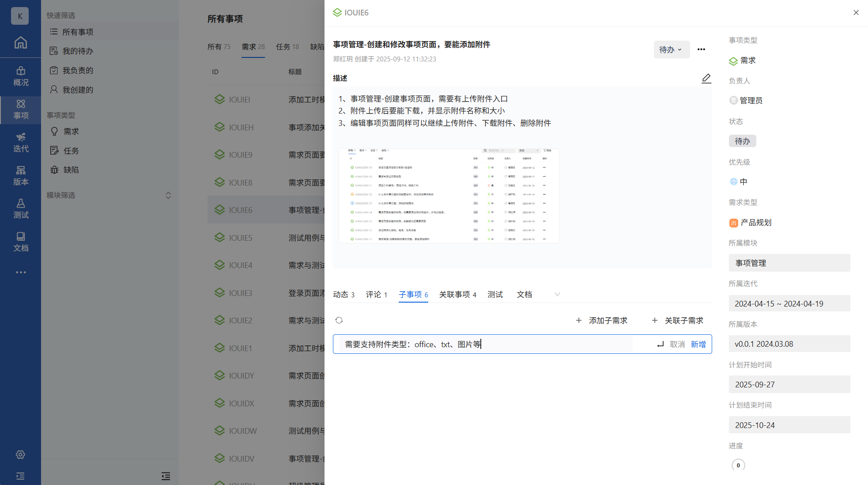Click the progress circle showing 0
This screenshot has height=485, width=868.
click(738, 465)
